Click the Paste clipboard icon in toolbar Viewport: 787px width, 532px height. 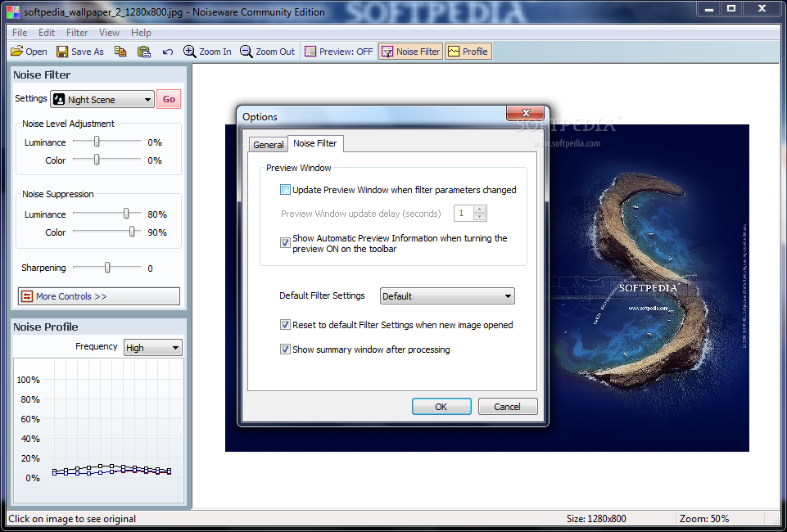(x=144, y=51)
